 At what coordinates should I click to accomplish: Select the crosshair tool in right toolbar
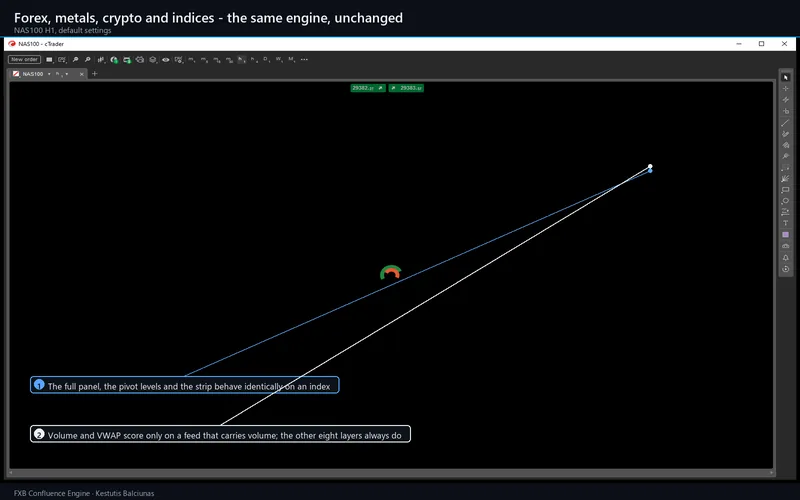coord(786,88)
